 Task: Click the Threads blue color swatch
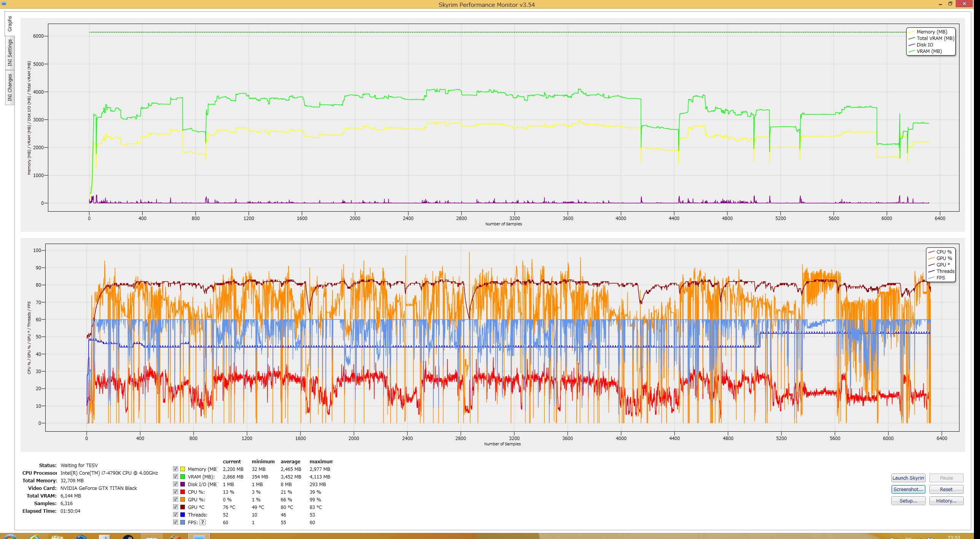pos(183,515)
